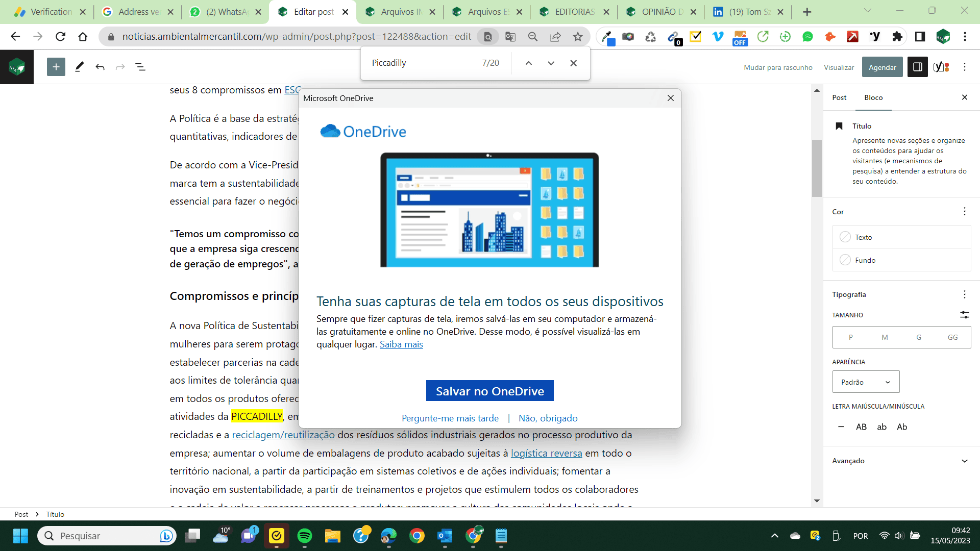Image resolution: width=980 pixels, height=551 pixels.
Task: Click Mudar para rascunho
Action: pos(778,67)
